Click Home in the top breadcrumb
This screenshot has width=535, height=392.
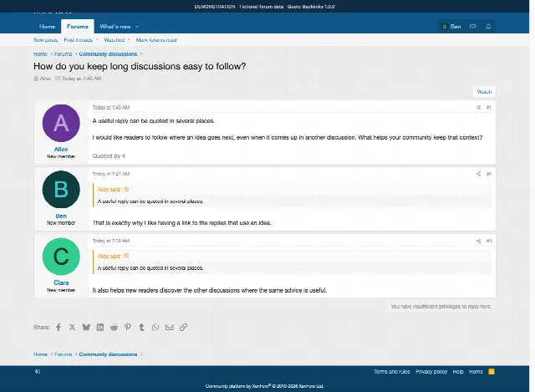[40, 53]
